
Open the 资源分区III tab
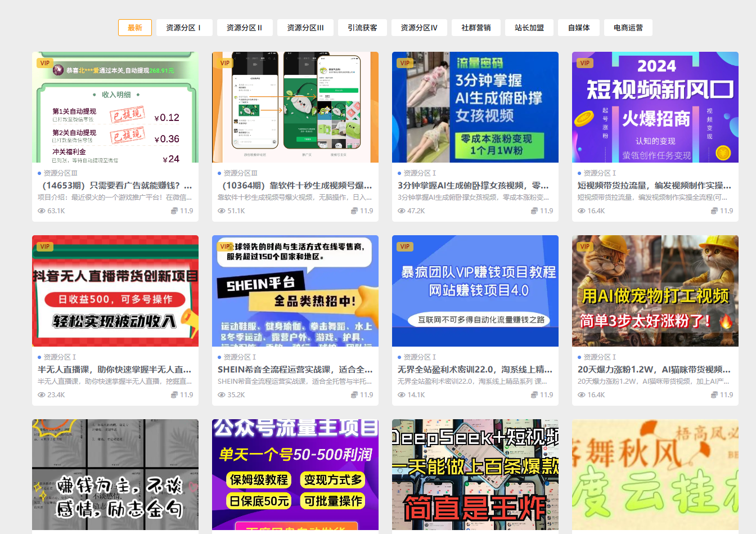[x=305, y=28]
